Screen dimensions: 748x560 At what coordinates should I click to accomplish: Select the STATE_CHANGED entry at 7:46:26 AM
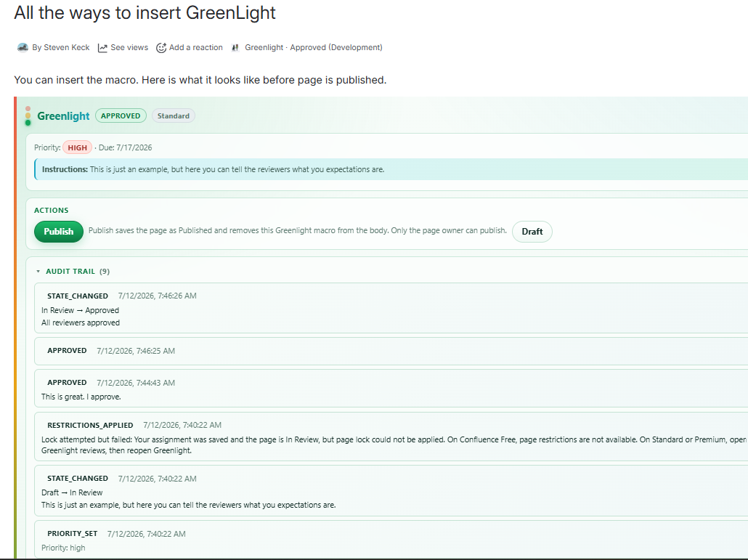391,308
